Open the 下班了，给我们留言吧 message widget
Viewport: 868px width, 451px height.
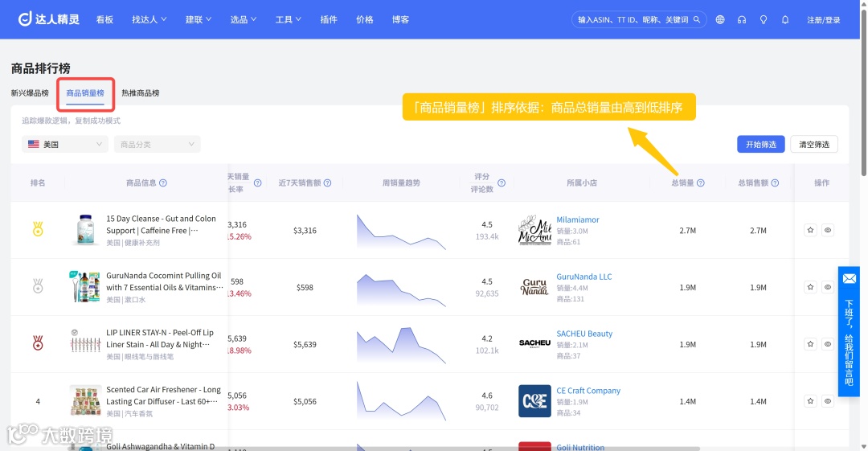(850, 331)
